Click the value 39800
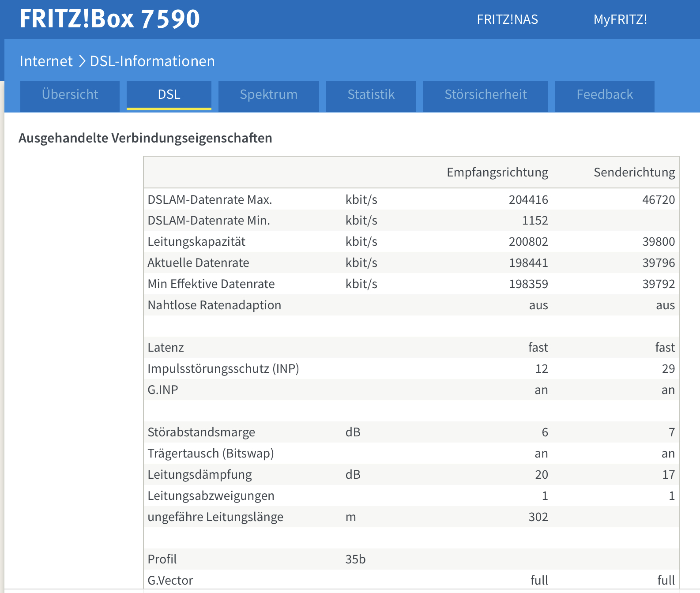Image resolution: width=700 pixels, height=593 pixels. pyautogui.click(x=659, y=241)
